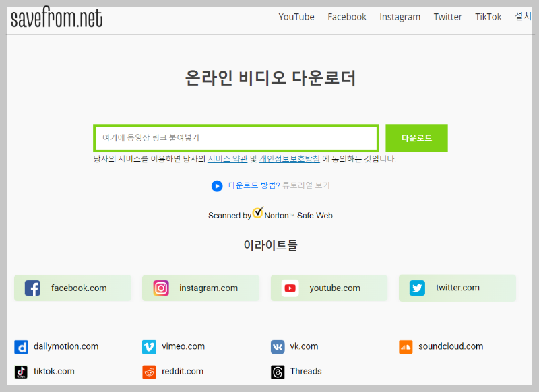This screenshot has width=539, height=392.
Task: Click the 다운로드 button
Action: 416,137
